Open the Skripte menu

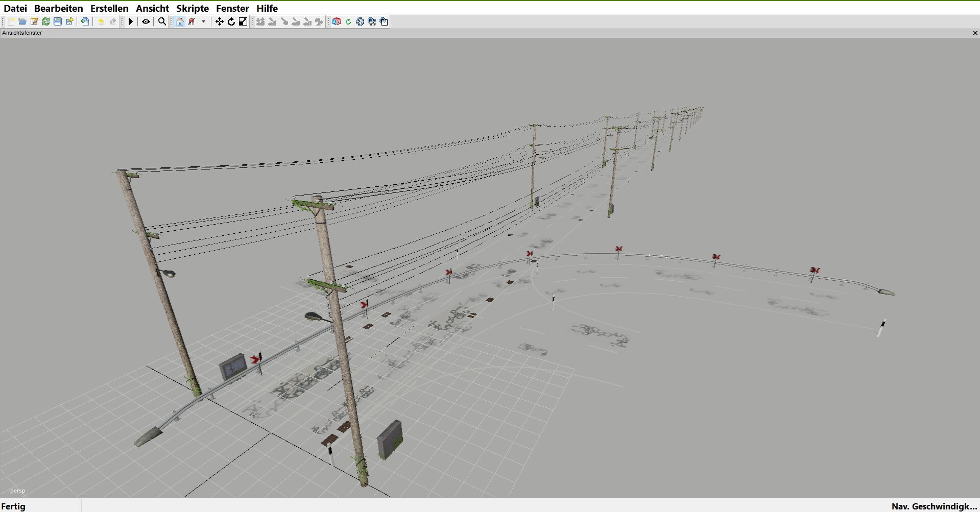tap(192, 8)
